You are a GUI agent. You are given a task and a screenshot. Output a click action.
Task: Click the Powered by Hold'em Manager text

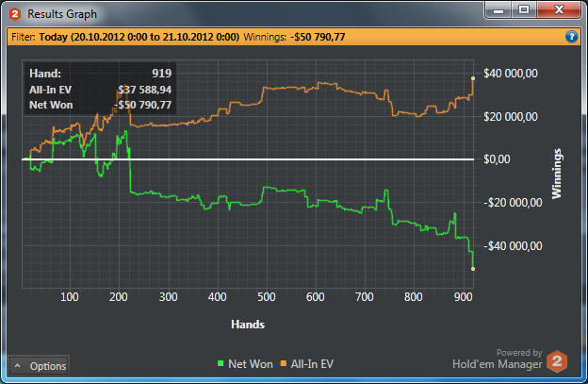[498, 359]
